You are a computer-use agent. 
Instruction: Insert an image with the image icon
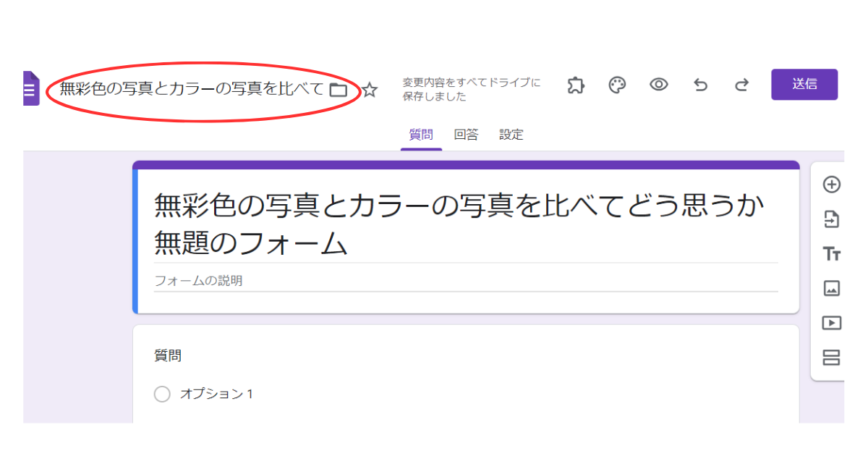[x=830, y=288]
